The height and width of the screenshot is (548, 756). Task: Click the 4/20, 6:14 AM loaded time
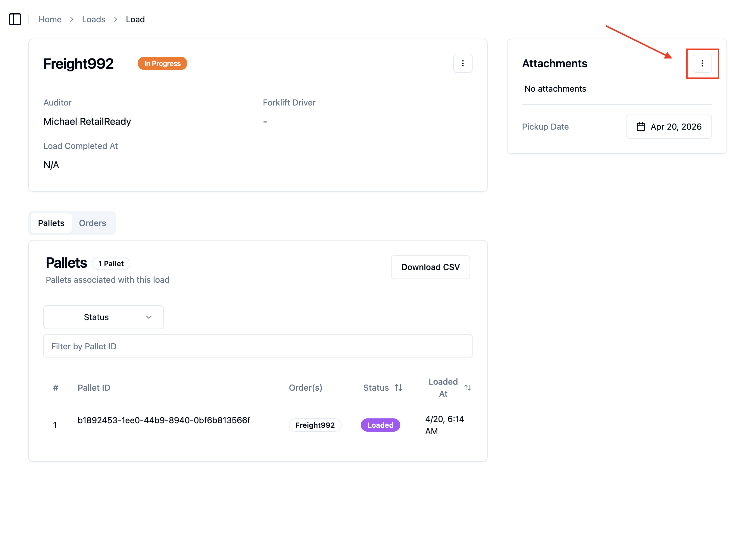445,425
